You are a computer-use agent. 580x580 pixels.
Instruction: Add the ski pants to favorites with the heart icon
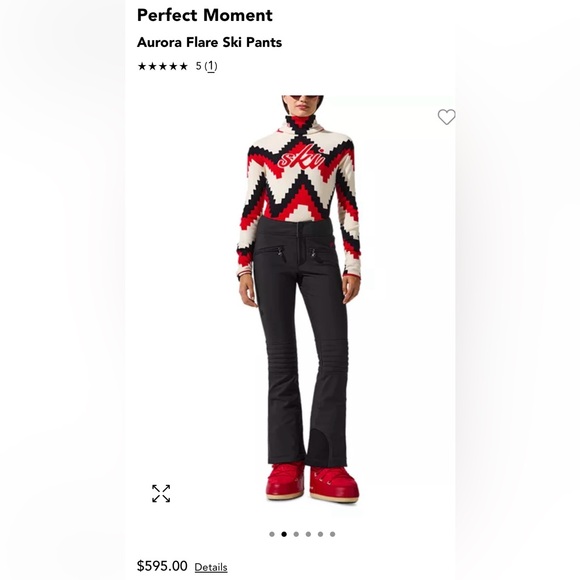pyautogui.click(x=446, y=117)
